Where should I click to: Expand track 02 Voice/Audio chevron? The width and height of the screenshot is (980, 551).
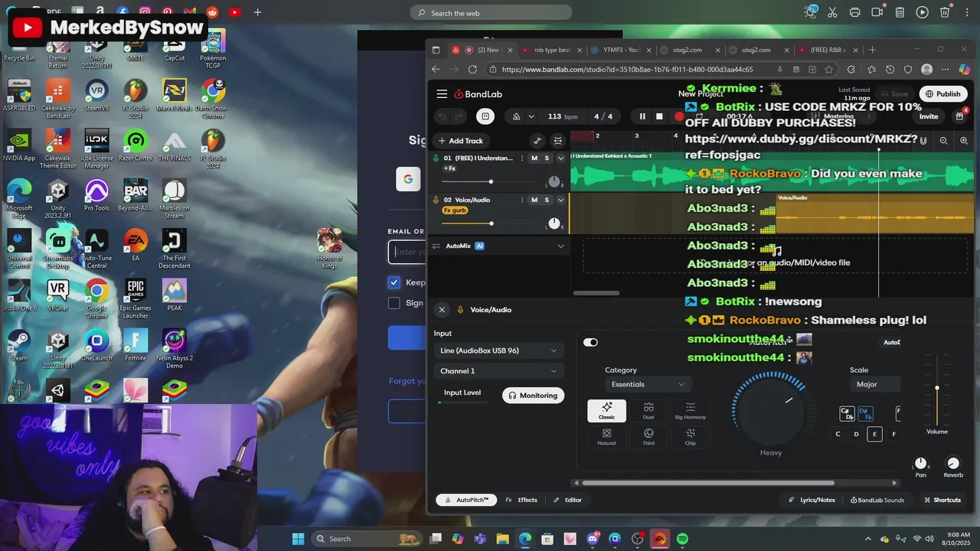pos(560,200)
